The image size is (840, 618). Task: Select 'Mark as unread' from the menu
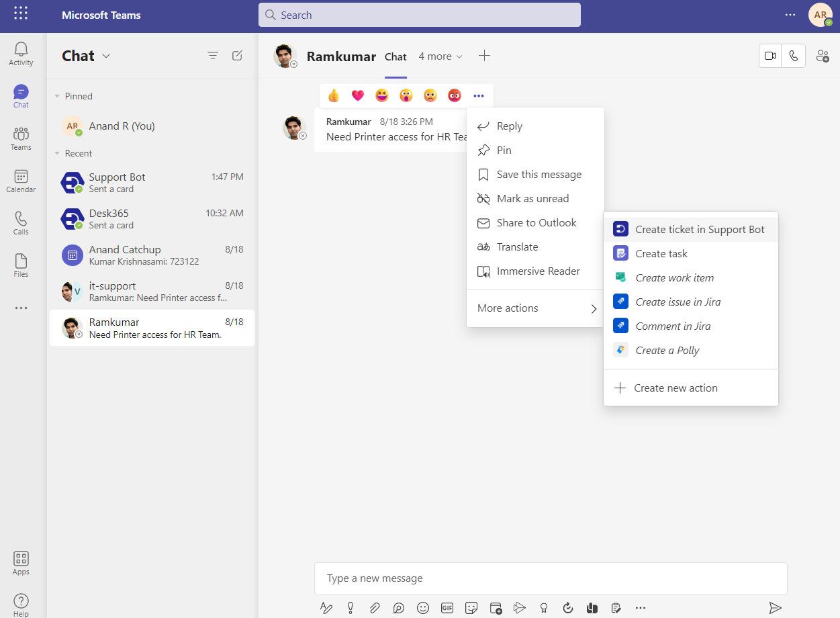[x=532, y=198]
